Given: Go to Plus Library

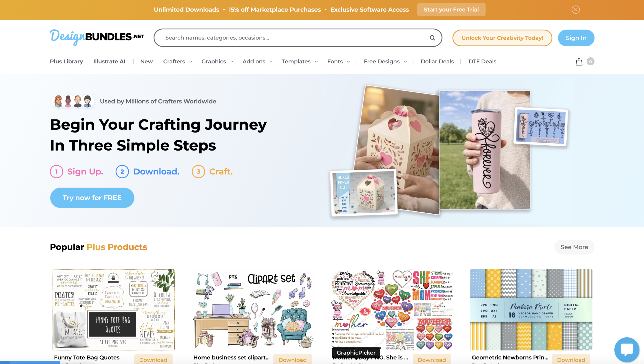Looking at the screenshot, I should click(66, 62).
